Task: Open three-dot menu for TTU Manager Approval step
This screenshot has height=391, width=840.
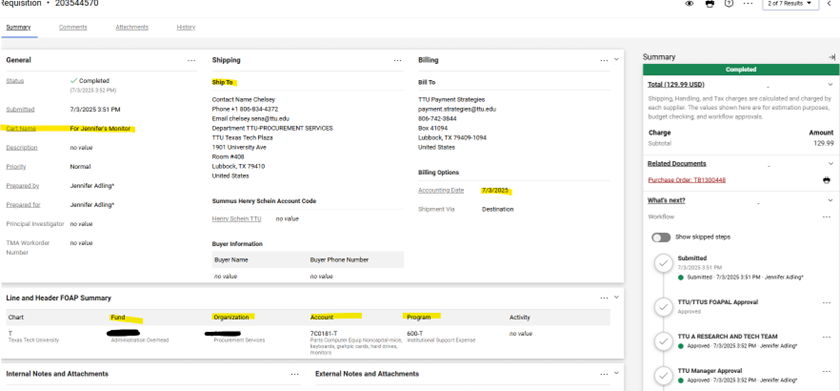Action: click(827, 371)
